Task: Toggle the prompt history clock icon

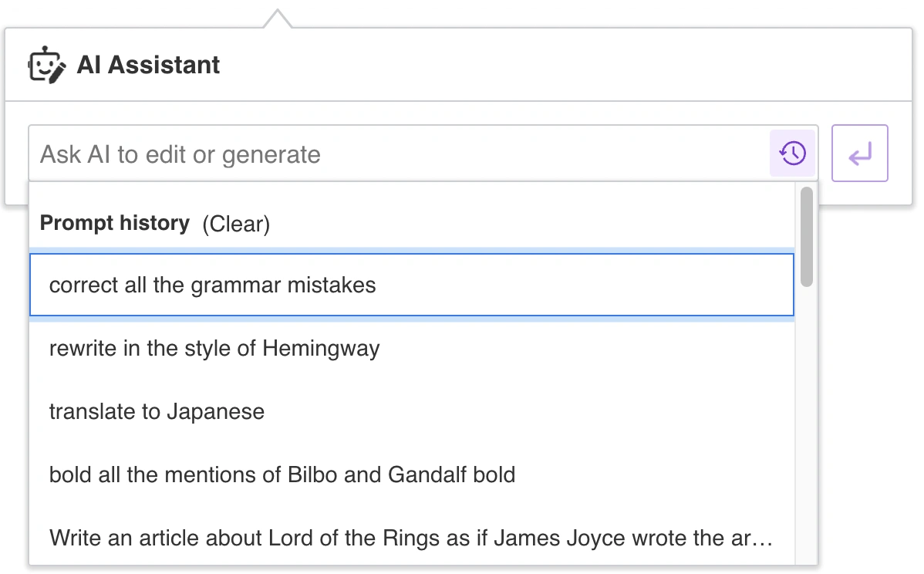Action: (x=792, y=154)
